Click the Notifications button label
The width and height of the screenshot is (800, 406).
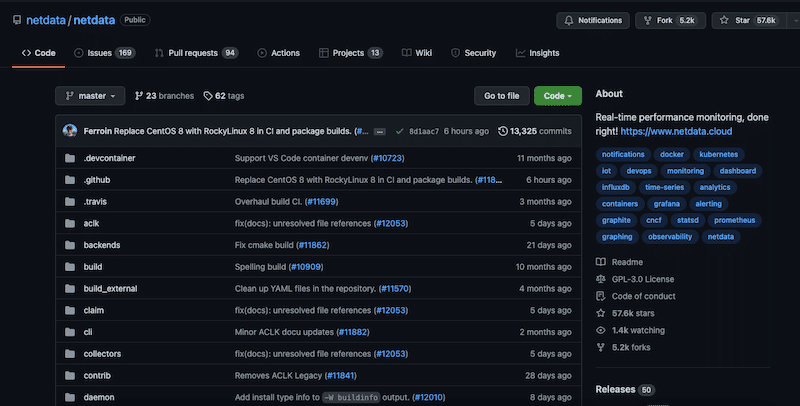click(x=600, y=20)
